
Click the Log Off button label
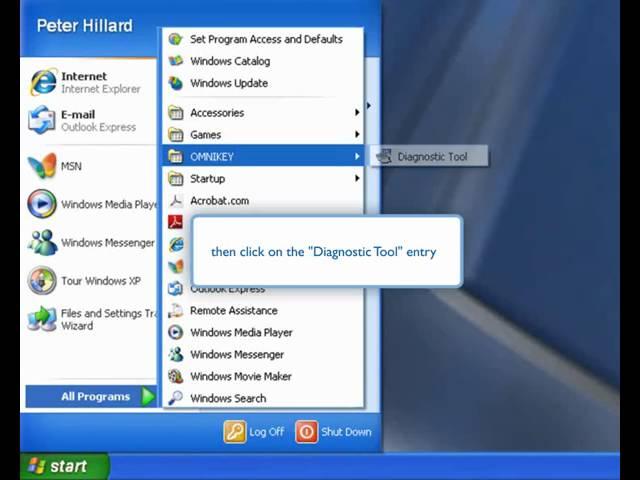click(x=267, y=432)
